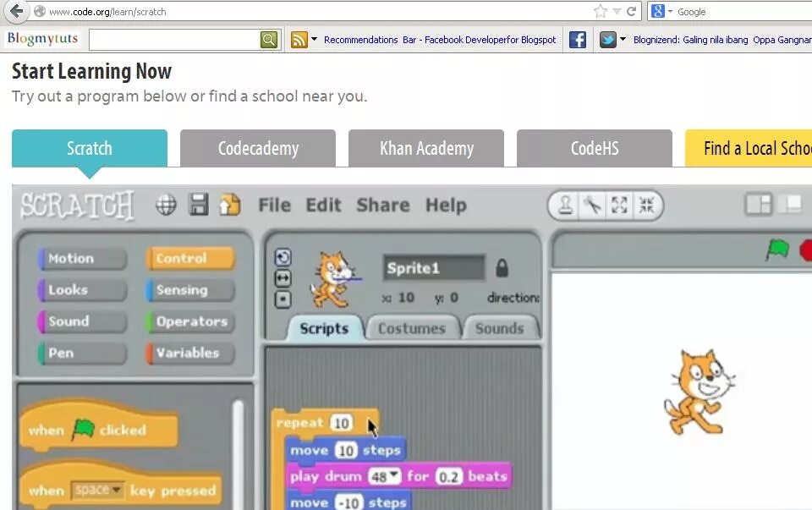812x510 pixels.
Task: Select the 'can rotate' rotation style button
Action: [283, 257]
